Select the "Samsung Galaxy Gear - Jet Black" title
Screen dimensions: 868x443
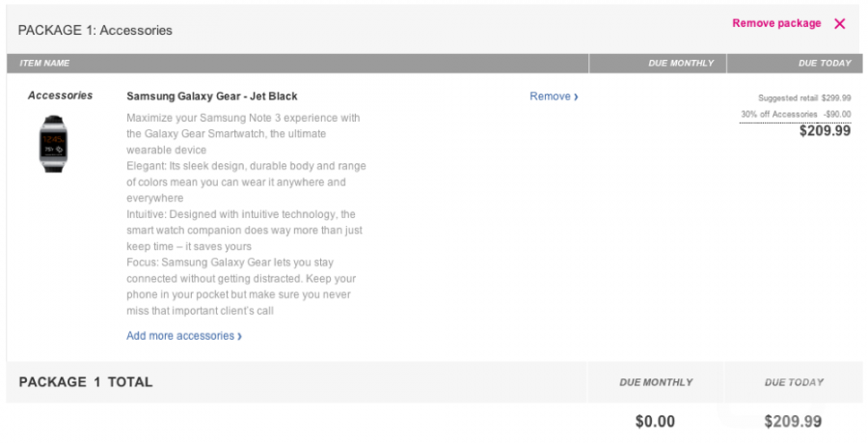[212, 97]
